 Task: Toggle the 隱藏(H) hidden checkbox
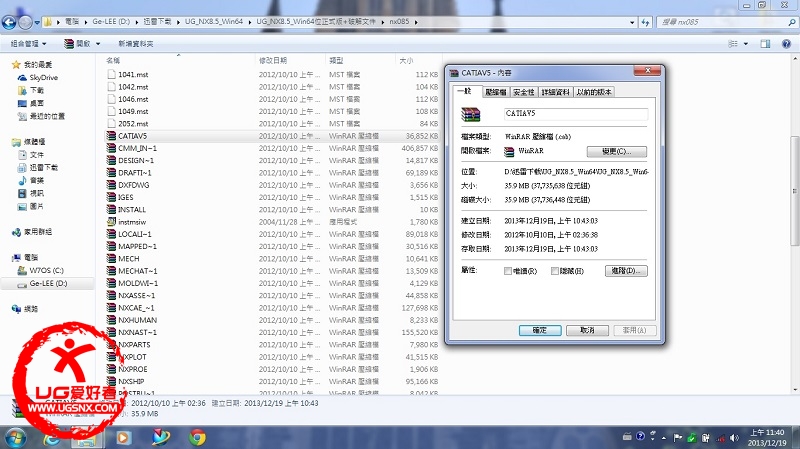555,271
